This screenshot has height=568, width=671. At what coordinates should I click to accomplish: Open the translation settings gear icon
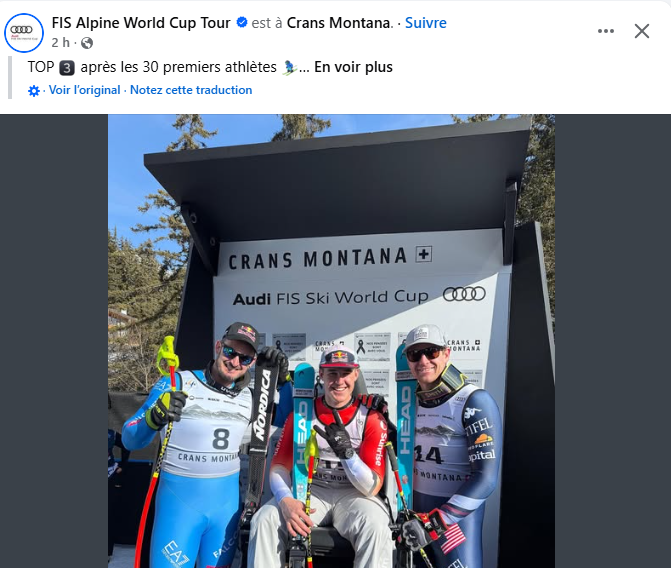(34, 91)
